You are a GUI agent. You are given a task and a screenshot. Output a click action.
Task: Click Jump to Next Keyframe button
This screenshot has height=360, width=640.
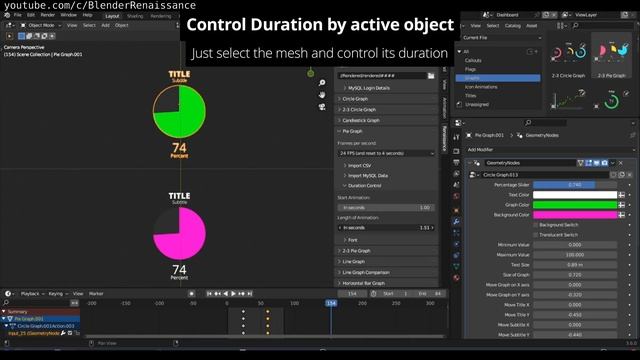(x=242, y=293)
